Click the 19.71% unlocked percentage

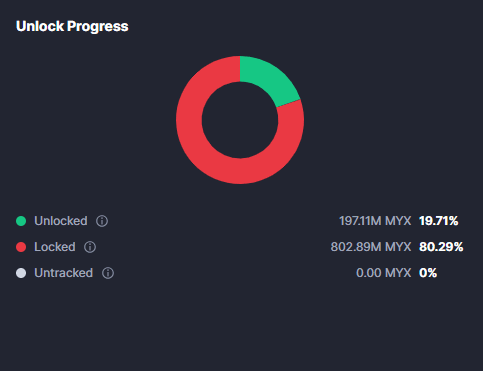pos(438,221)
